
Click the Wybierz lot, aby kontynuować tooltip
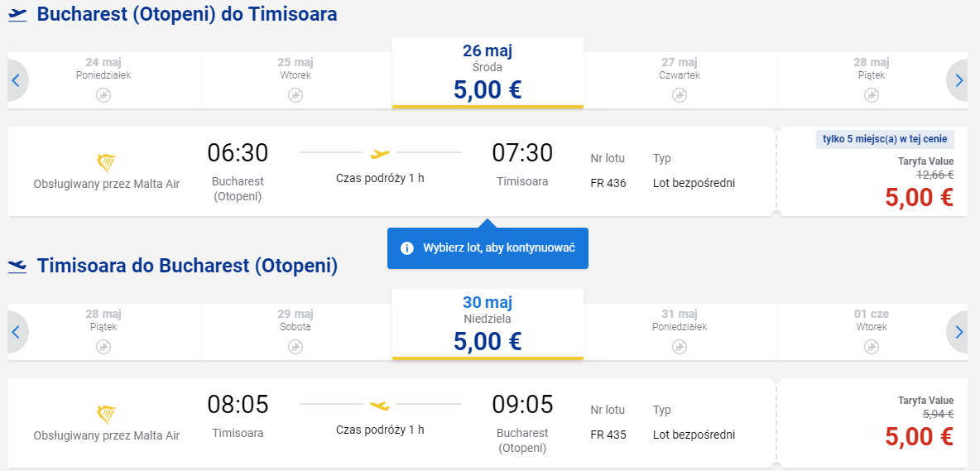pos(488,248)
